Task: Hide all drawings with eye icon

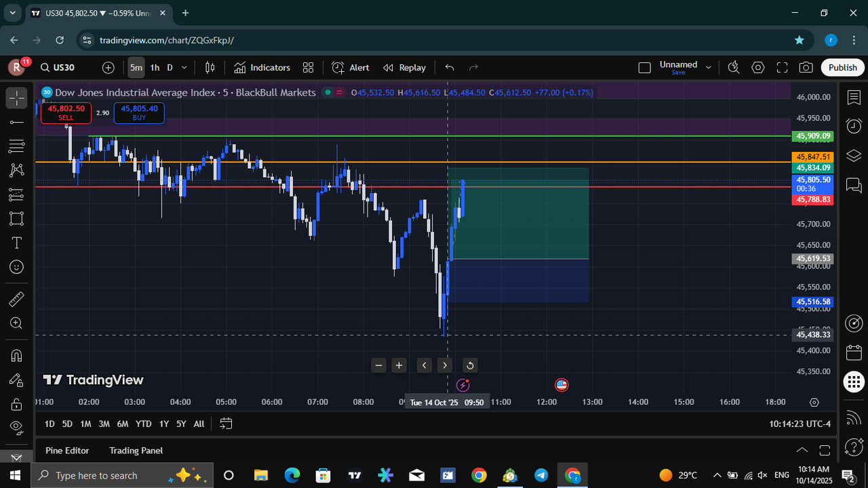Action: click(17, 428)
